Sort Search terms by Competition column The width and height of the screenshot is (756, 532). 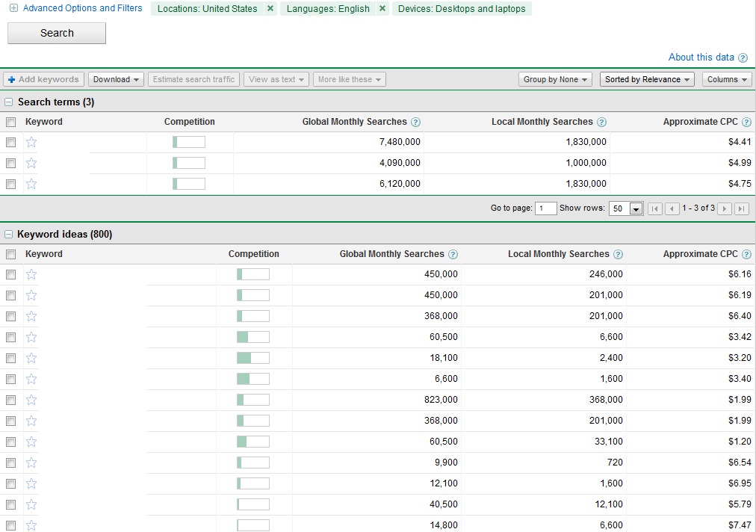coord(190,122)
